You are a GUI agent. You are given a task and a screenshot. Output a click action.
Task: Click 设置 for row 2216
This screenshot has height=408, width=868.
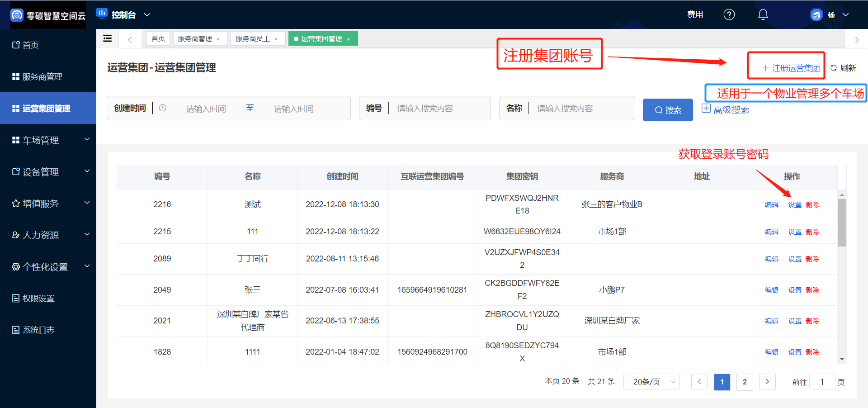tap(794, 204)
